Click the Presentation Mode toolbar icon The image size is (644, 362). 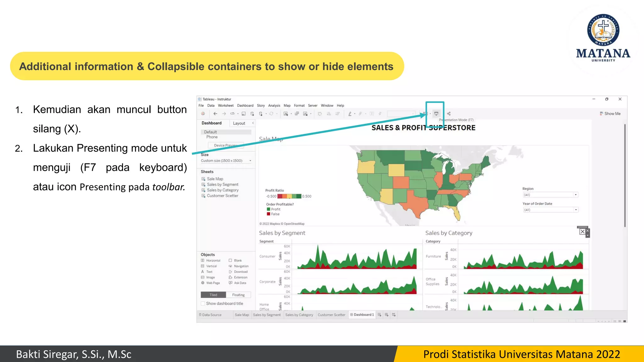[x=436, y=114]
